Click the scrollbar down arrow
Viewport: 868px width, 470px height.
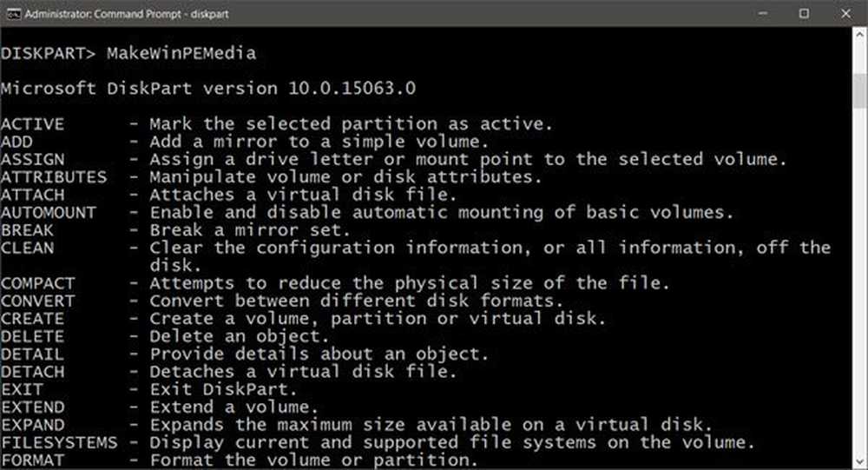[x=859, y=461]
